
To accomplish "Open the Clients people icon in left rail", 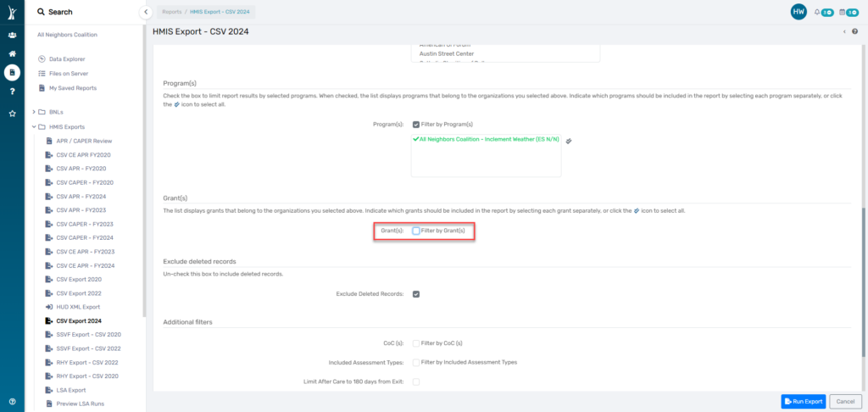I will coord(12,36).
